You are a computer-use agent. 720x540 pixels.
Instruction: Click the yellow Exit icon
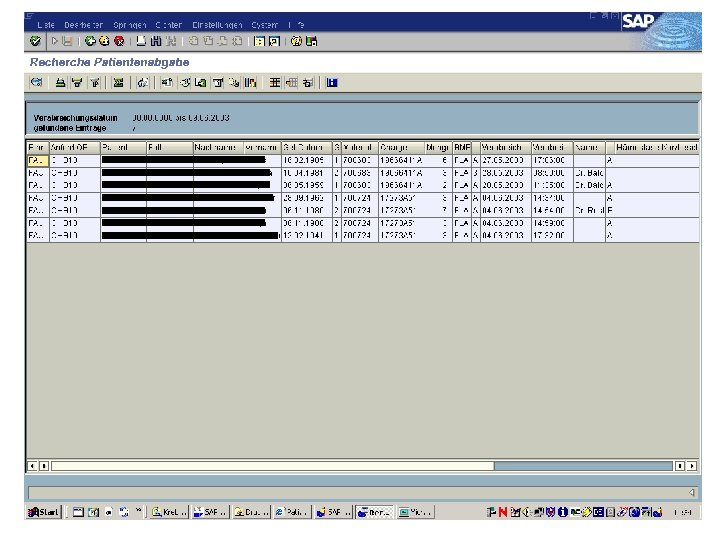104,41
